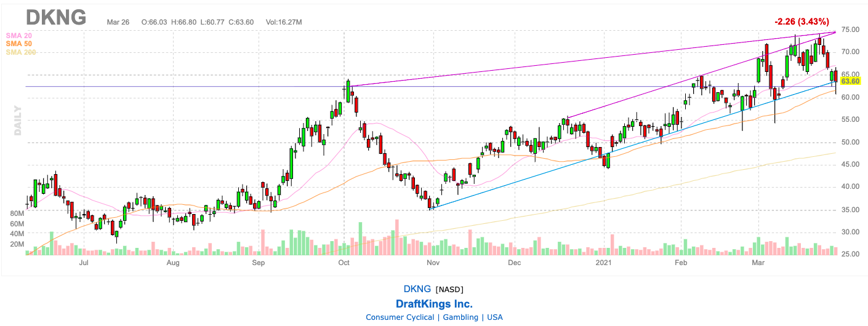Click the 80M volume axis label
The width and height of the screenshot is (868, 326).
[17, 213]
